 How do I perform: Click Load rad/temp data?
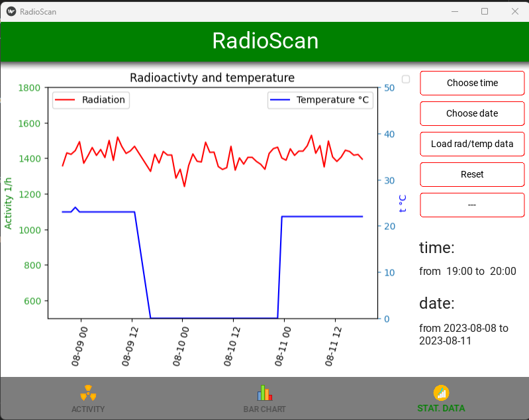tap(472, 144)
